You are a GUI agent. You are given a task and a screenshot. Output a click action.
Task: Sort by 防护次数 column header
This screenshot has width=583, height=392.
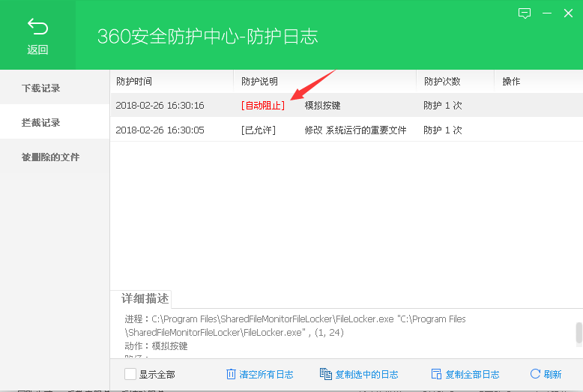(455, 82)
